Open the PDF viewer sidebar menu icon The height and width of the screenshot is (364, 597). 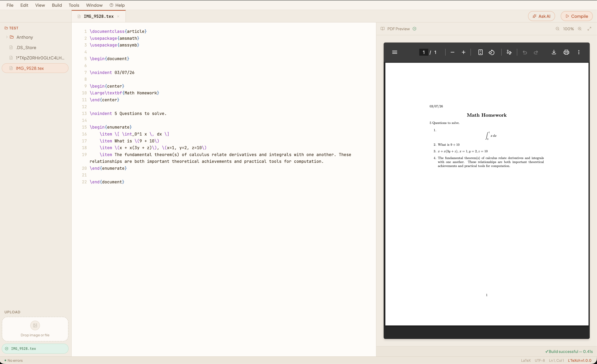394,52
